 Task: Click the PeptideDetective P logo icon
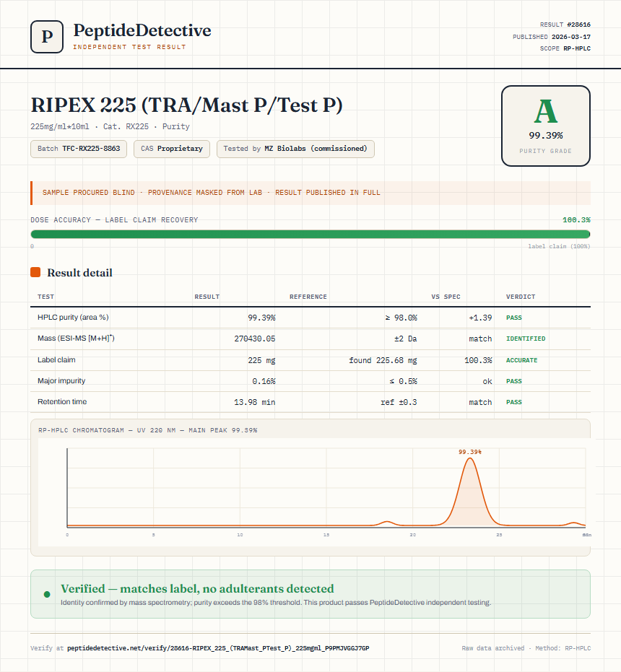(47, 37)
